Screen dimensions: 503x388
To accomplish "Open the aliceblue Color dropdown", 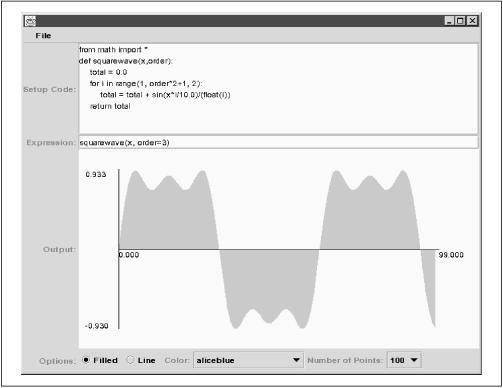I will [248, 360].
